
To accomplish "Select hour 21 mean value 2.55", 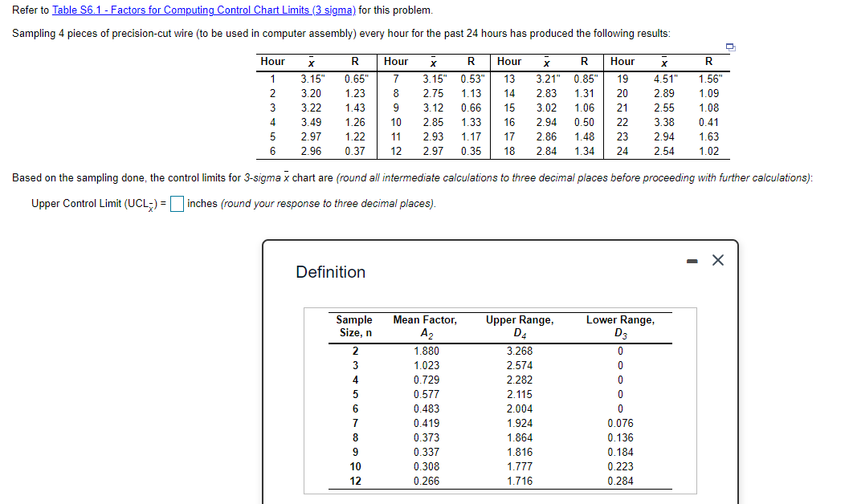I will (x=664, y=108).
